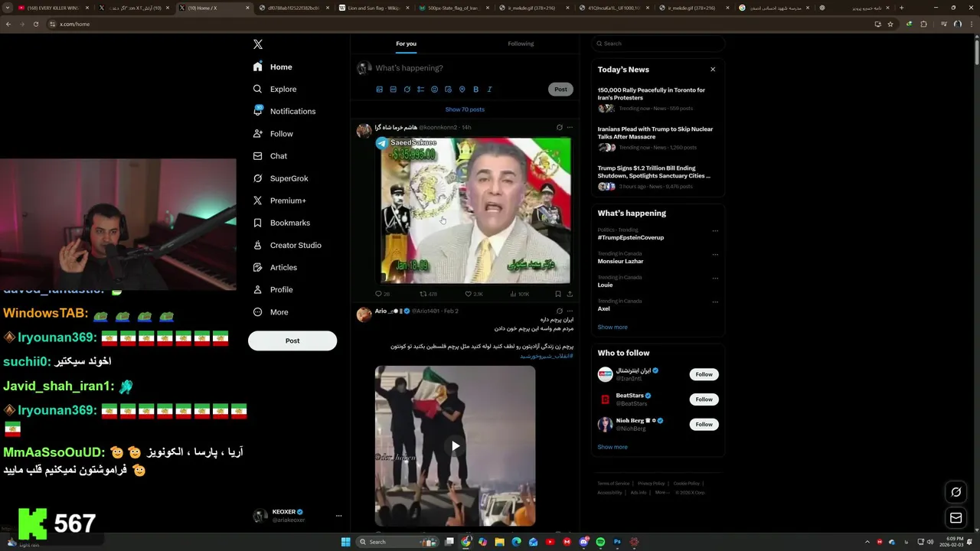The image size is (980, 551).
Task: Click the large white Post button in sidebar
Action: (292, 341)
